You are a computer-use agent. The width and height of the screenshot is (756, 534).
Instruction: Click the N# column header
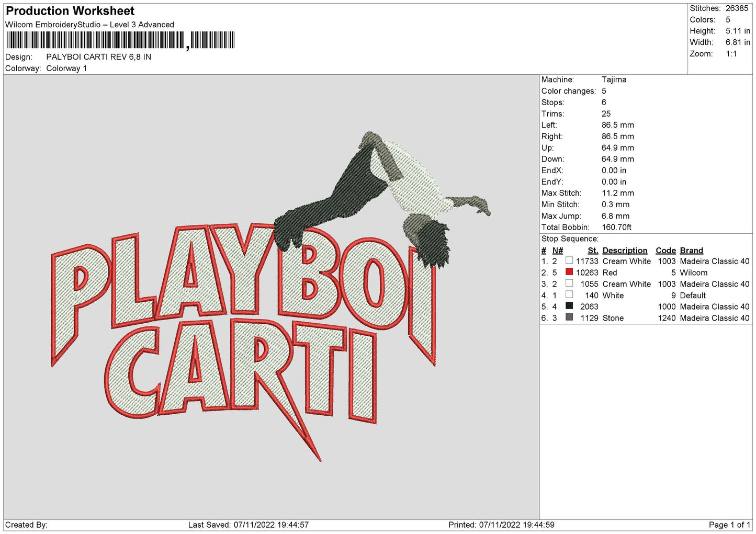coord(558,251)
